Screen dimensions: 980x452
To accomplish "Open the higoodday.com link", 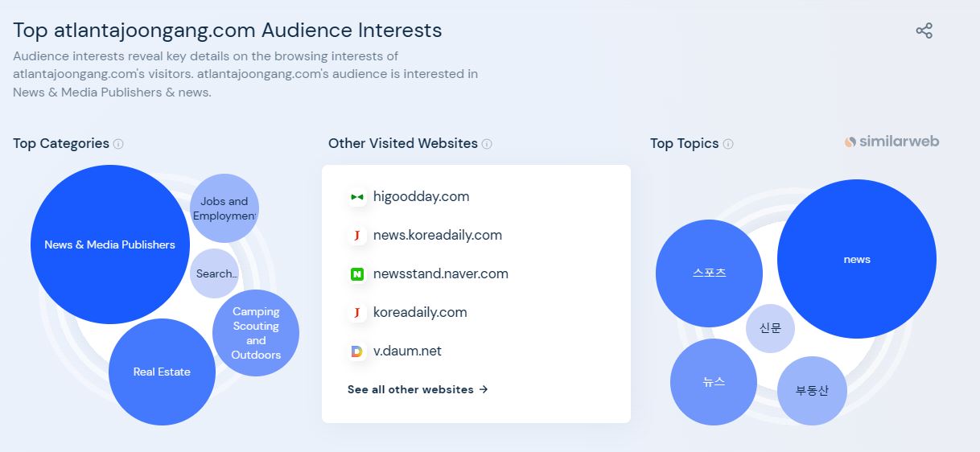I will pyautogui.click(x=421, y=196).
